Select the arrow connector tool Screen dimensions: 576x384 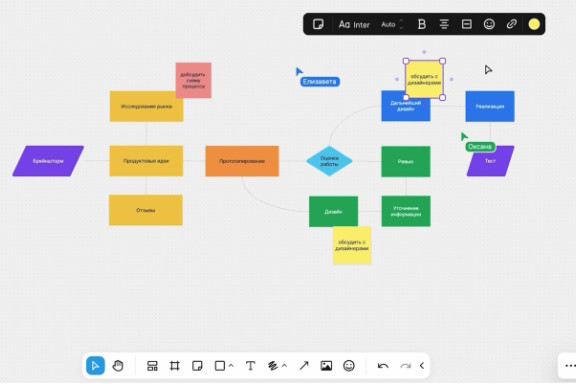click(x=304, y=366)
